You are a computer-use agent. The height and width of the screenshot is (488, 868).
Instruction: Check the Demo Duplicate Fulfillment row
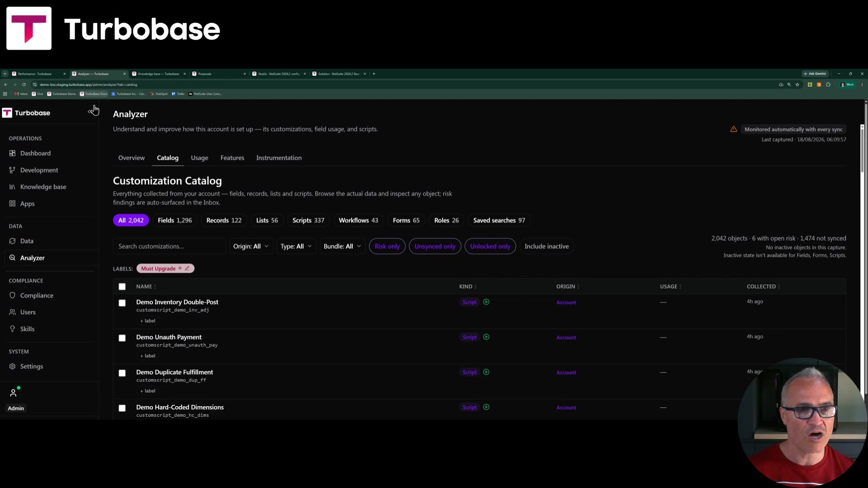122,373
